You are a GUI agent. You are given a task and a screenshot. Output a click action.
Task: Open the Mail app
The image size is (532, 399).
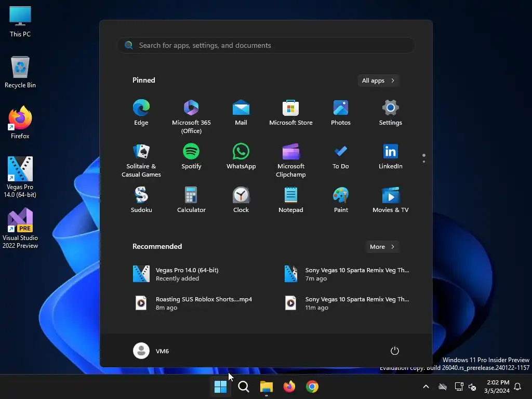click(x=241, y=113)
